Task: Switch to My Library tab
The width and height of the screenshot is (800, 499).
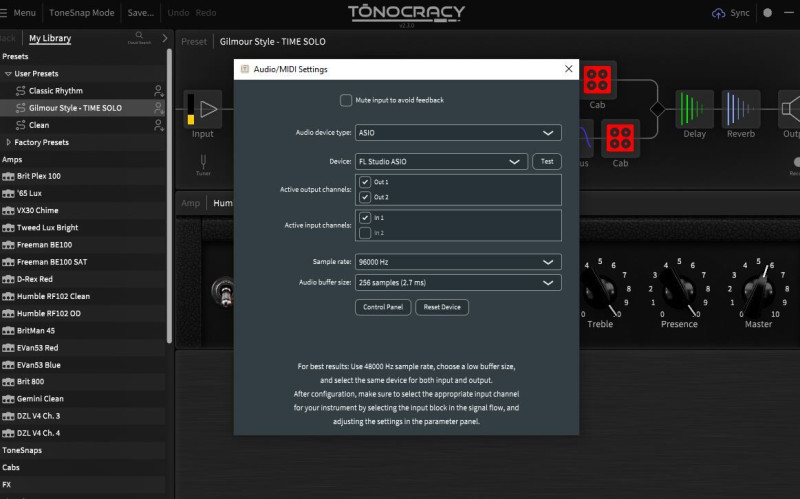Action: (x=50, y=38)
